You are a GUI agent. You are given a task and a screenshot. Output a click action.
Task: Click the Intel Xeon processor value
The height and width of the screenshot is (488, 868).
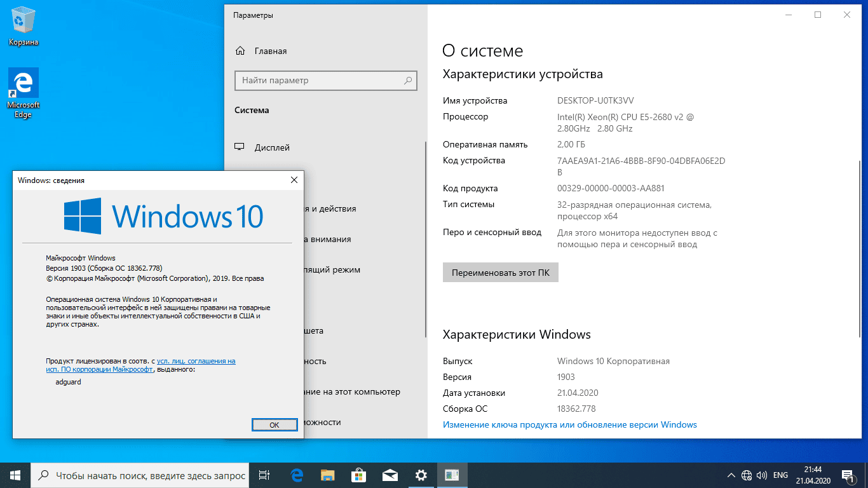pyautogui.click(x=626, y=123)
